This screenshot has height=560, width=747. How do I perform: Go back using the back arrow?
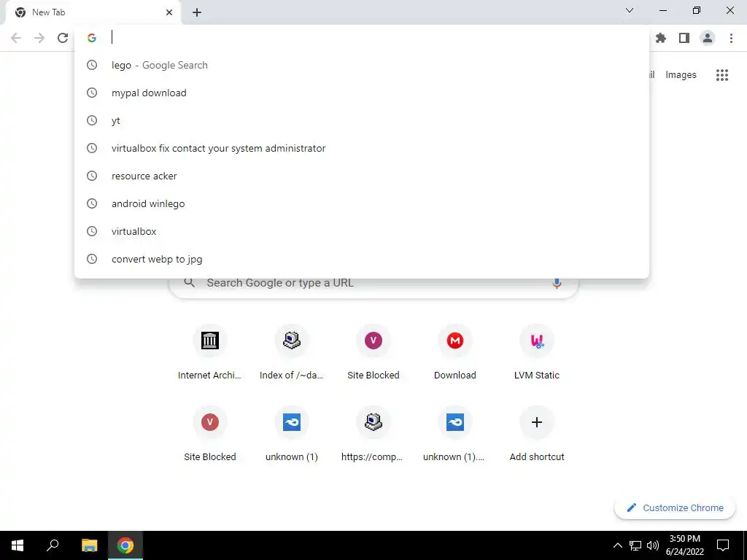(16, 38)
